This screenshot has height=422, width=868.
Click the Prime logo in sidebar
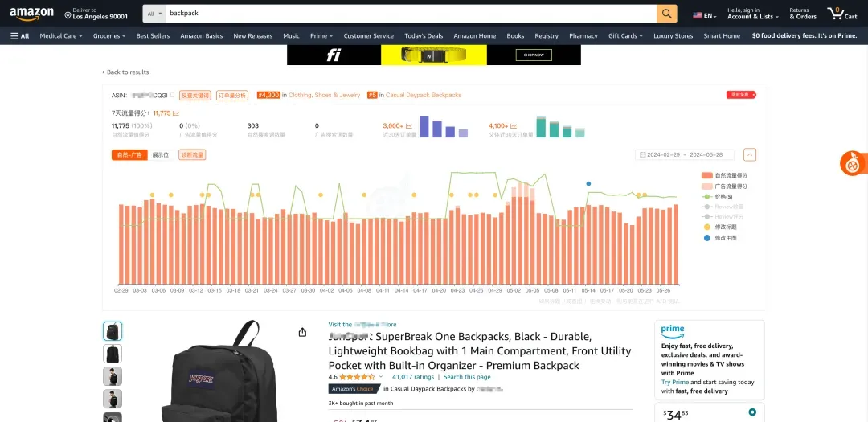(x=673, y=331)
